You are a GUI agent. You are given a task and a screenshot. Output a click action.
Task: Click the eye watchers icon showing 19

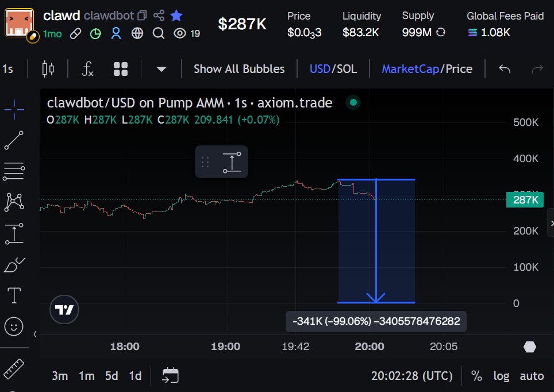180,33
